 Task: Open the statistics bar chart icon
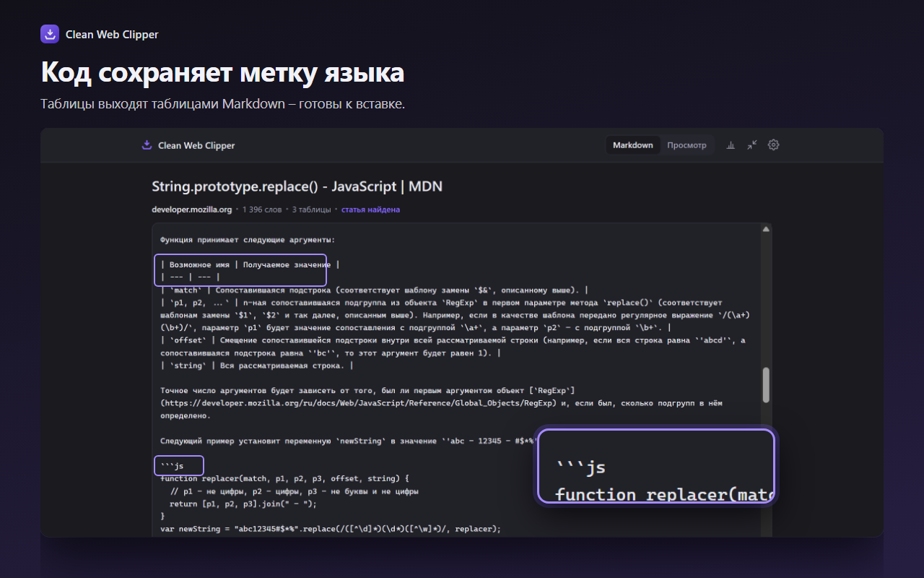coord(731,144)
